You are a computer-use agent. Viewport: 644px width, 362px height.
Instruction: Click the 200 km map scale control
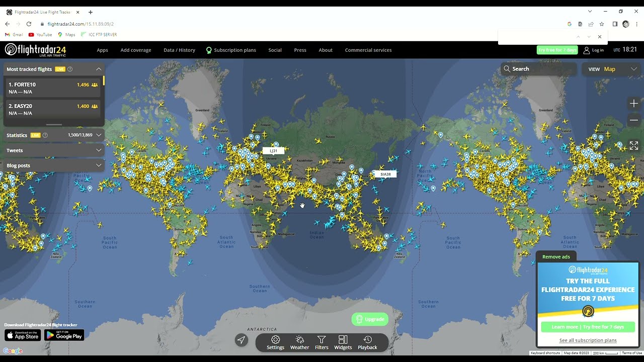tap(605, 353)
